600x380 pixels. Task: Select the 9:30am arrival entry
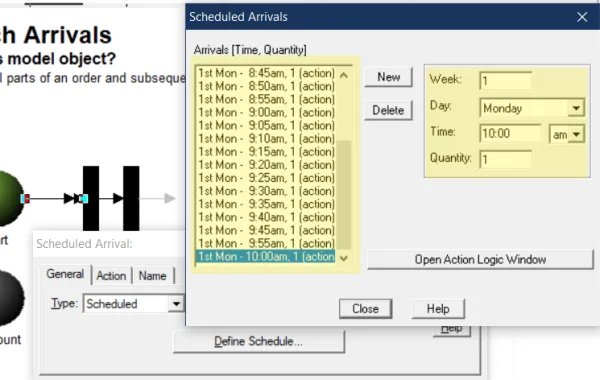point(266,191)
